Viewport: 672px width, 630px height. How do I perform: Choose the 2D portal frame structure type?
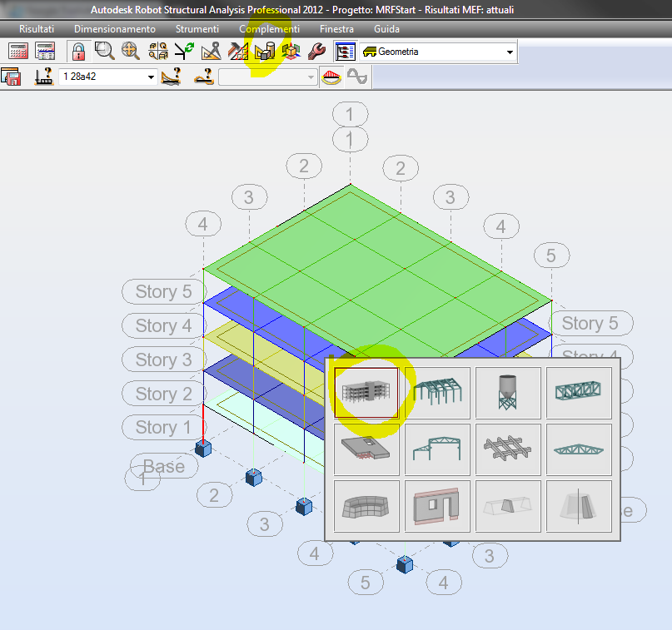pos(437,449)
